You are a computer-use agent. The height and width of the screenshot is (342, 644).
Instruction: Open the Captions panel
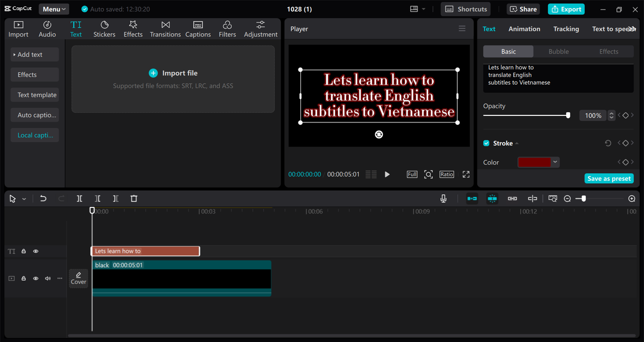tap(198, 29)
